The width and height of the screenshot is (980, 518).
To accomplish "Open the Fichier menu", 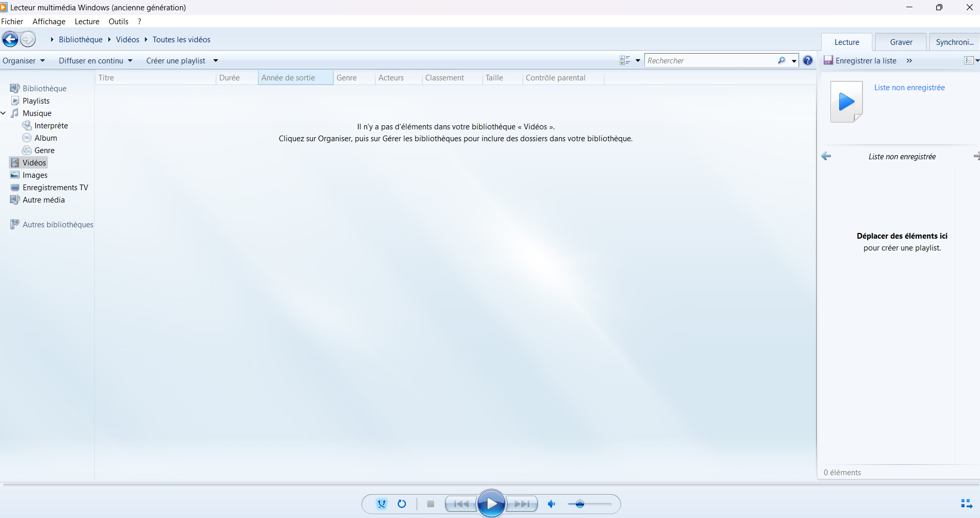I will (12, 21).
